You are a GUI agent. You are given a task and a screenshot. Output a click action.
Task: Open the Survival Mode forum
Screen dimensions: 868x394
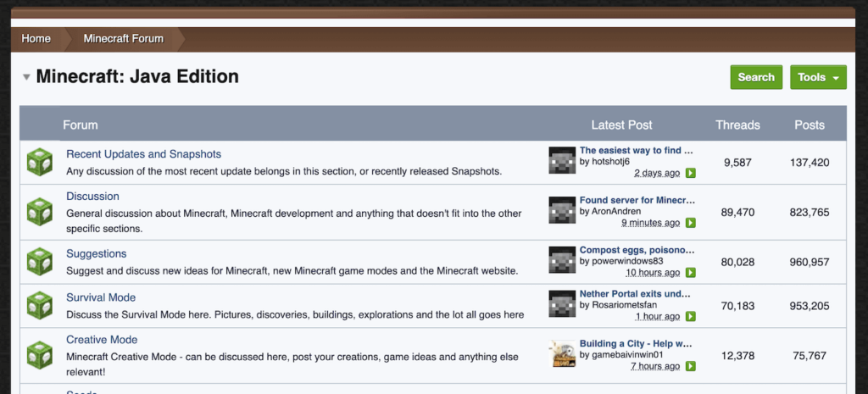click(101, 297)
